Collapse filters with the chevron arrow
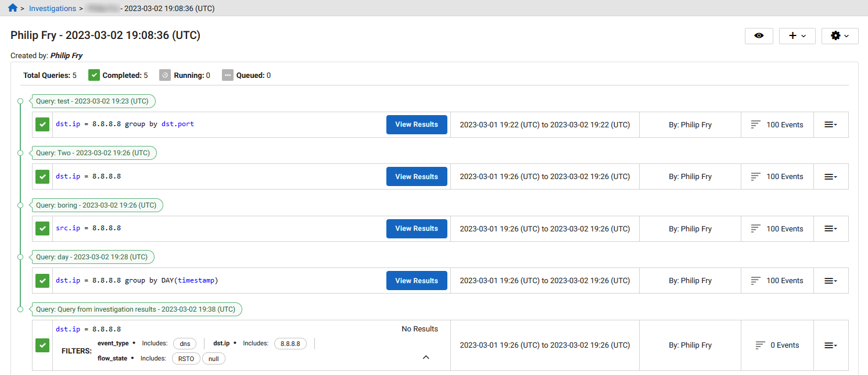This screenshot has height=375, width=868. pos(426,358)
